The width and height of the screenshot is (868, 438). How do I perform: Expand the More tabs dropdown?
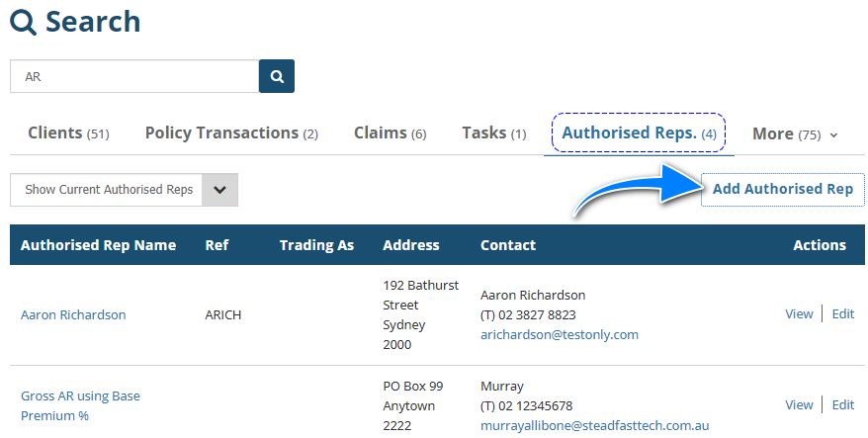pyautogui.click(x=795, y=134)
